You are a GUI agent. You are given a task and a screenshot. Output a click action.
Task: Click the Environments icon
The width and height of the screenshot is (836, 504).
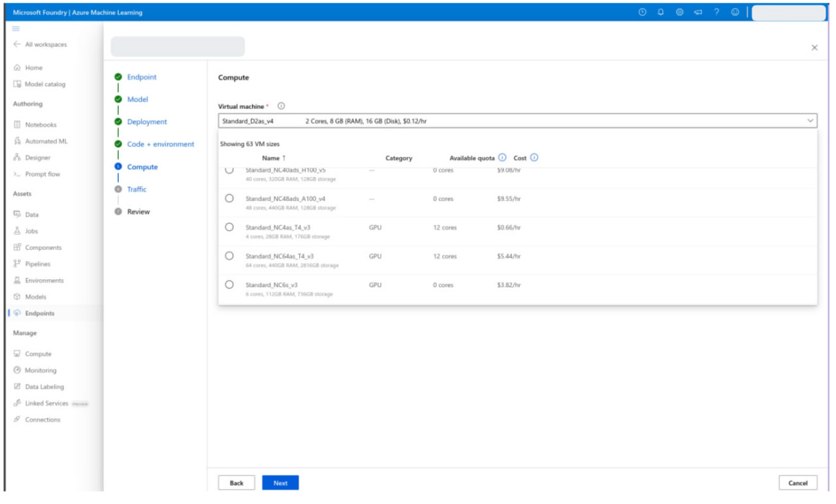[x=17, y=280]
